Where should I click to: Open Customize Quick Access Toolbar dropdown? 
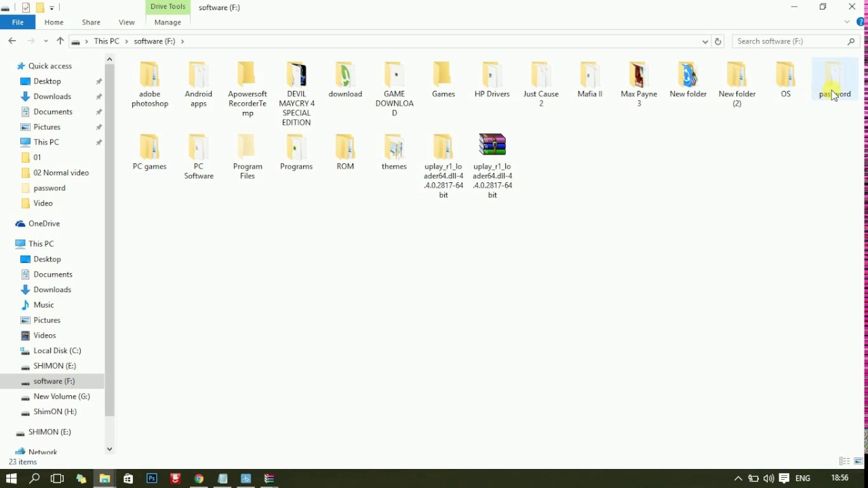pos(52,8)
